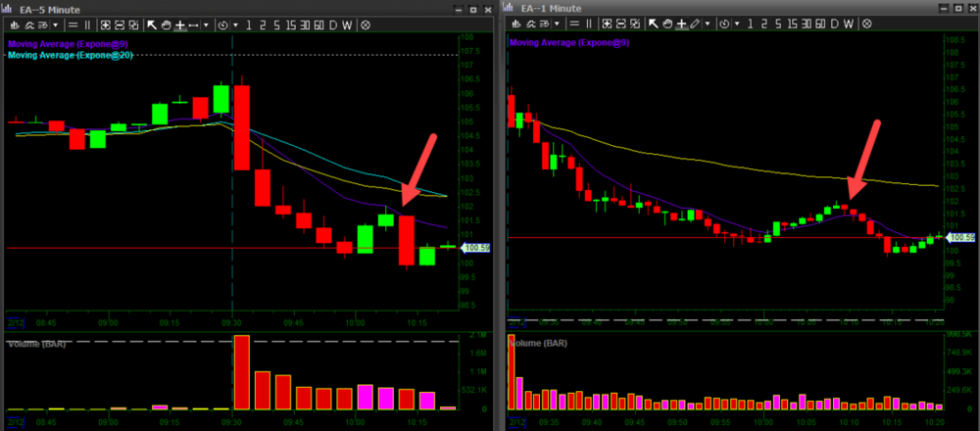Open dropdown arrow beside clock in 5 Minute chart

click(x=236, y=24)
